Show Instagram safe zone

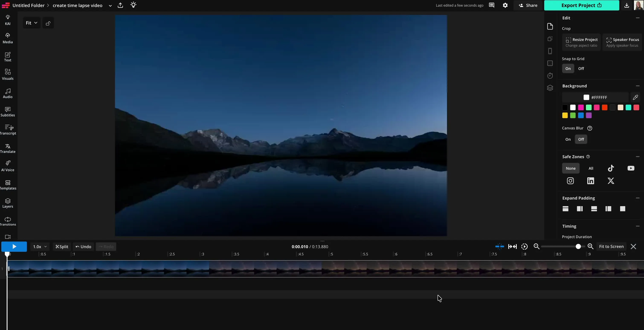pyautogui.click(x=570, y=181)
